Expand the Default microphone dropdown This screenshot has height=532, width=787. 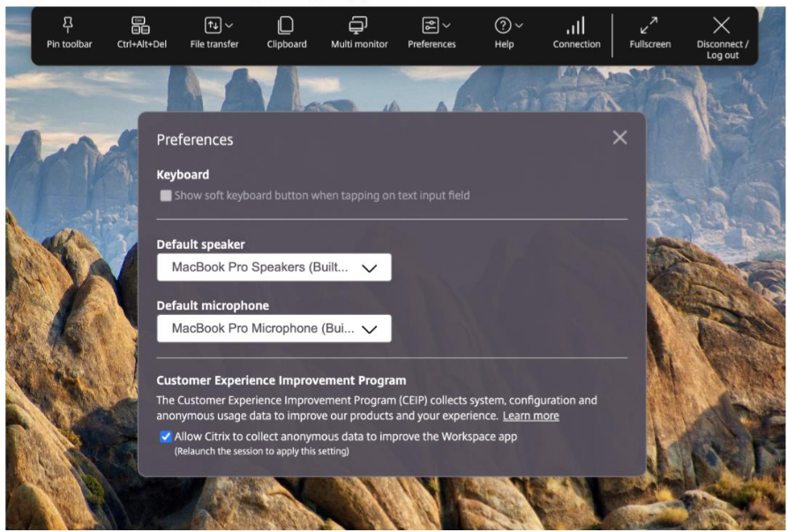click(274, 328)
